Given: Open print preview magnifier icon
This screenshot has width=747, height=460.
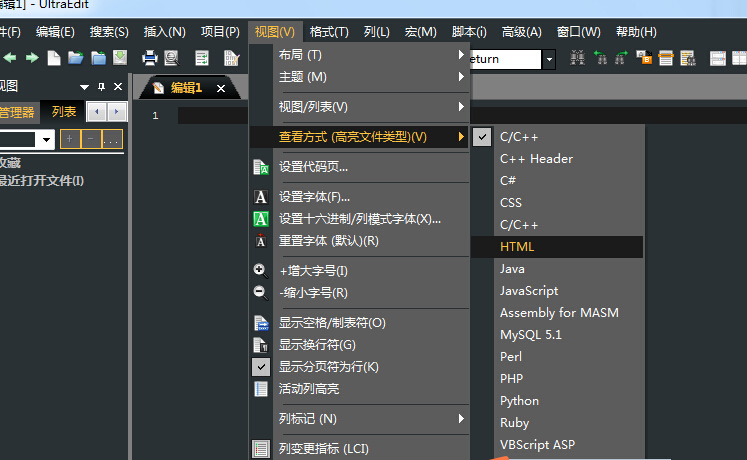Looking at the screenshot, I should pos(172,58).
